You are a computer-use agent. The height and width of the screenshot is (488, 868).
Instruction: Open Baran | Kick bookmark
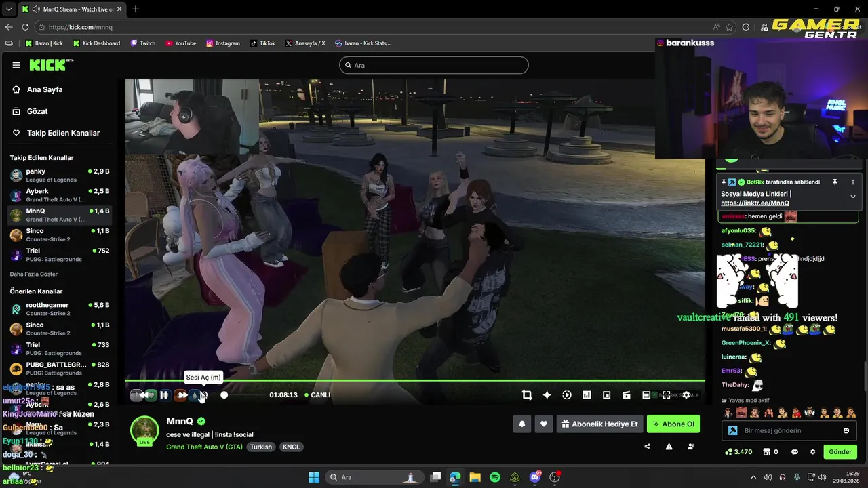pyautogui.click(x=44, y=43)
